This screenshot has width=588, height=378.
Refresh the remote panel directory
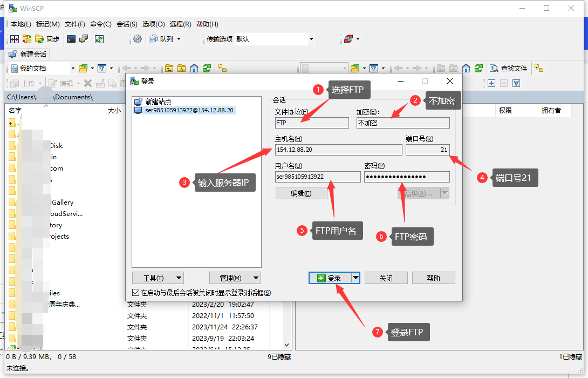point(478,69)
